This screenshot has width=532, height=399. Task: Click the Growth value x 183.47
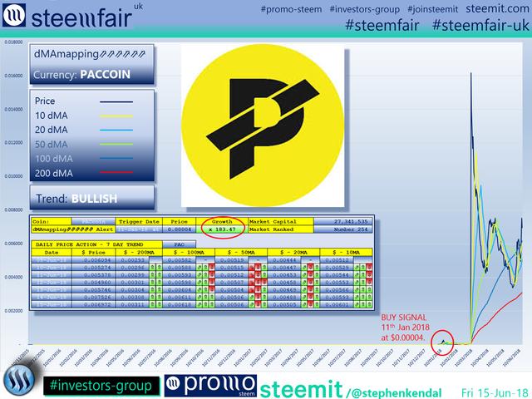(x=222, y=229)
